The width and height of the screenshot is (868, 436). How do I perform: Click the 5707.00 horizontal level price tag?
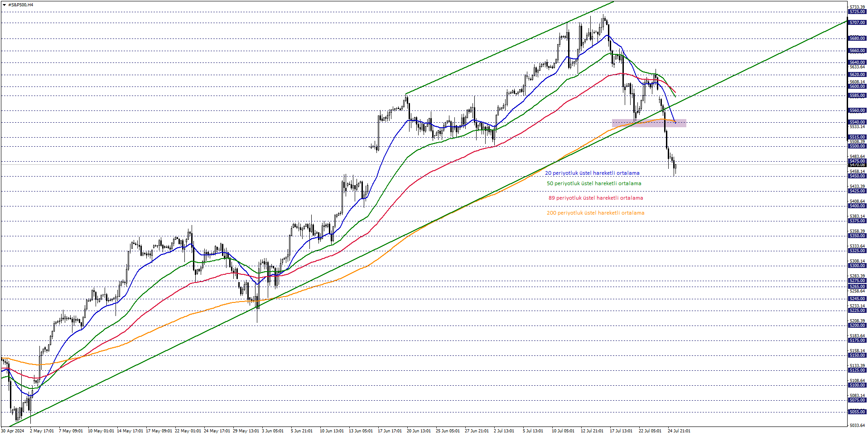[x=857, y=23]
